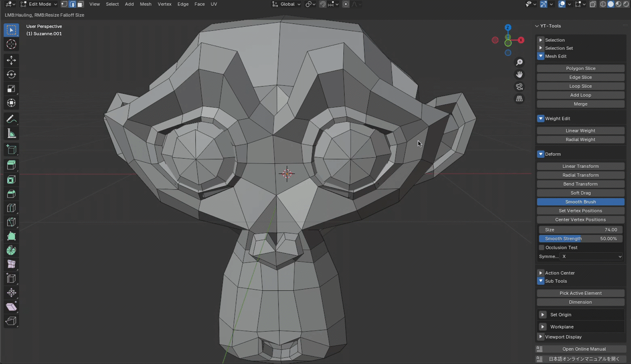Pick the Annotate pencil tool

pyautogui.click(x=11, y=119)
